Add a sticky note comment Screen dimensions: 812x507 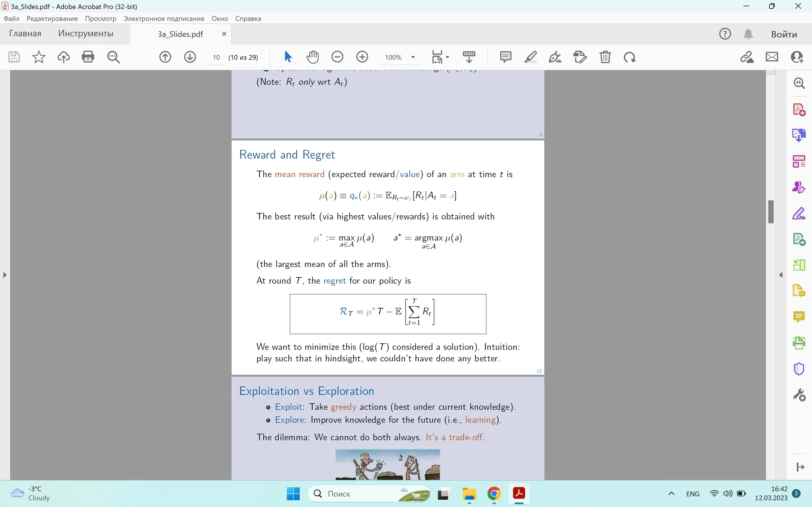coord(505,57)
